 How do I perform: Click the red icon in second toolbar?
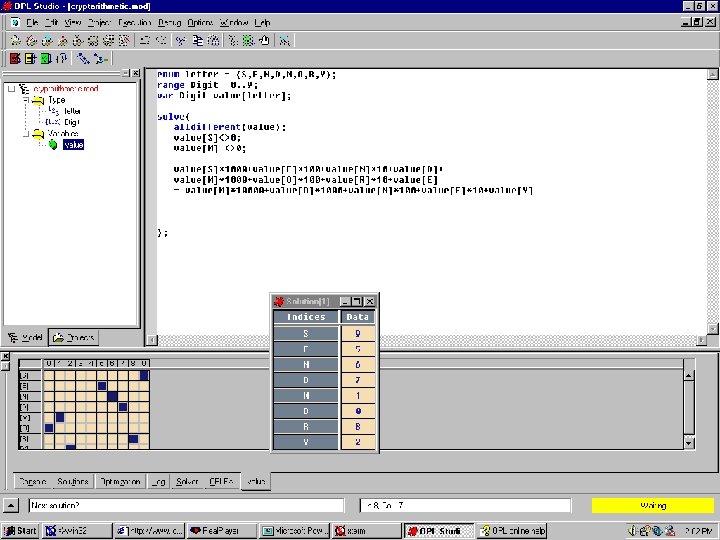coord(15,58)
